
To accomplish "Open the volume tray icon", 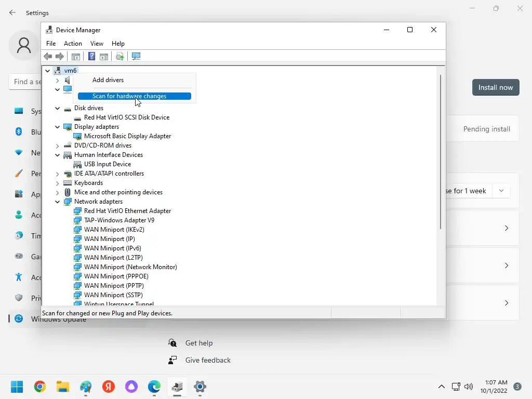I will [x=469, y=387].
